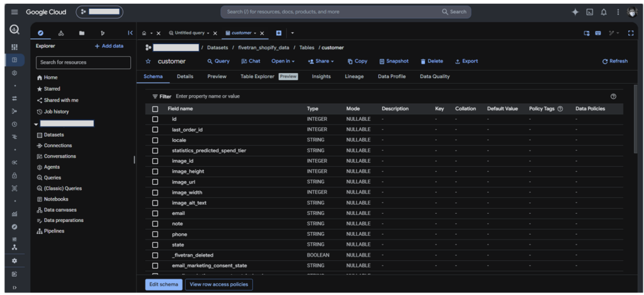
Task: Open dropdown arrow next to new tab button
Action: [292, 33]
